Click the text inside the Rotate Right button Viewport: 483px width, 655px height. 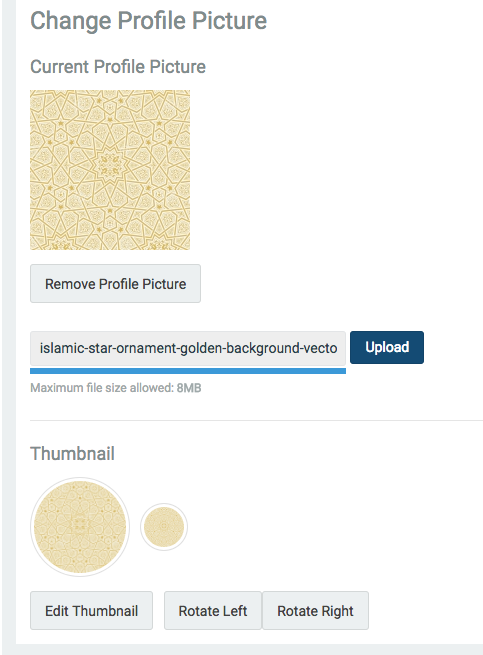[315, 611]
